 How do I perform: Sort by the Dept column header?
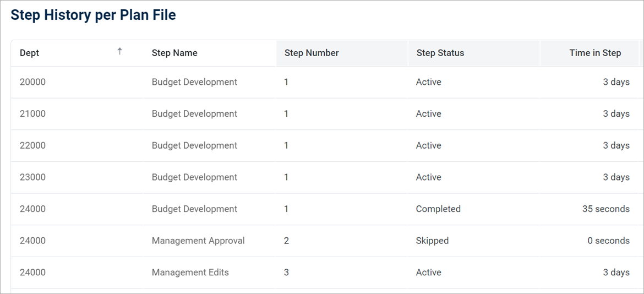tap(30, 53)
